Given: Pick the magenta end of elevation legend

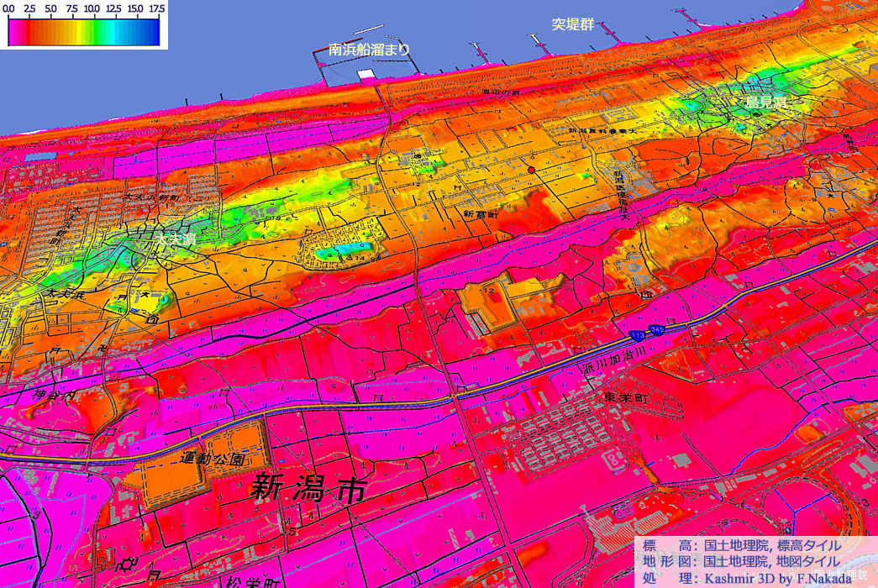Looking at the screenshot, I should tap(13, 33).
